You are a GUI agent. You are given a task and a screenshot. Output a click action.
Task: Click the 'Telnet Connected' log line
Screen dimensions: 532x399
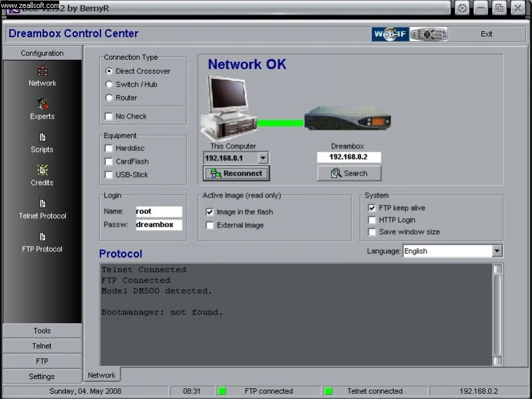144,269
